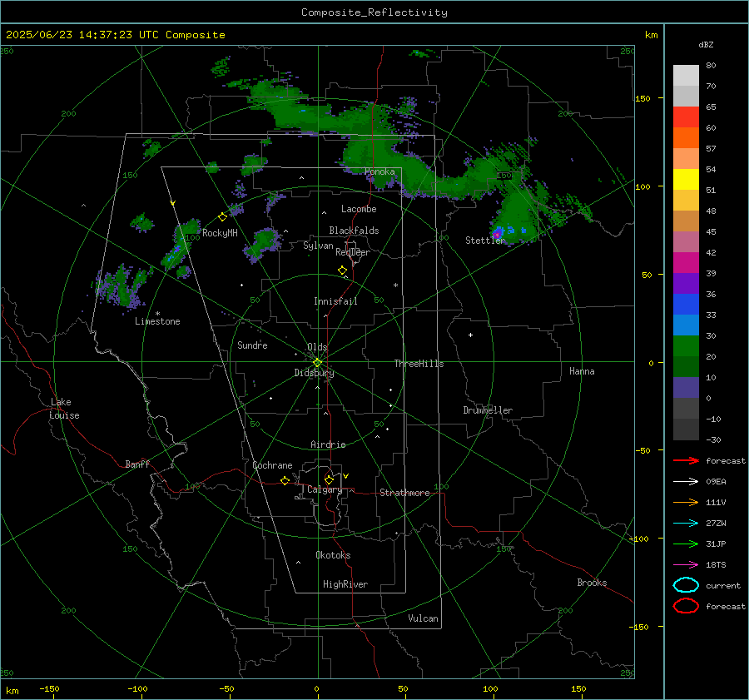The height and width of the screenshot is (700, 749).
Task: Click the yellow diamond marker near RockyMH
Action: (222, 217)
